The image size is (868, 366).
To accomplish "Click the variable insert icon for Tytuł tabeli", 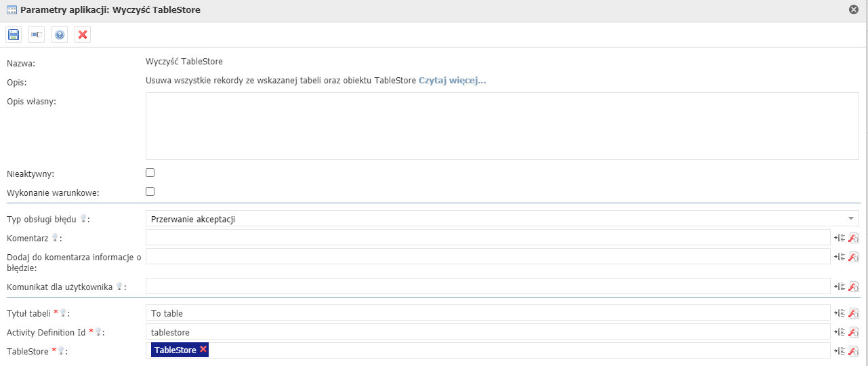I will [840, 313].
